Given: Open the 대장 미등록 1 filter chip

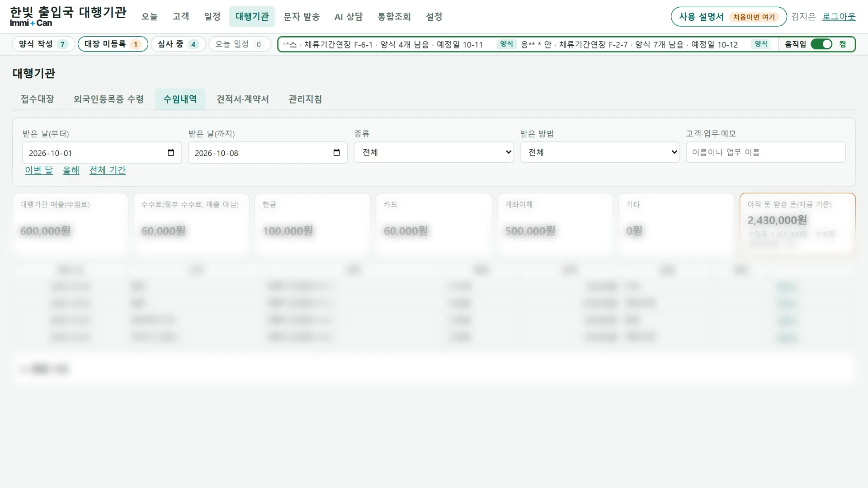Looking at the screenshot, I should pos(113,44).
